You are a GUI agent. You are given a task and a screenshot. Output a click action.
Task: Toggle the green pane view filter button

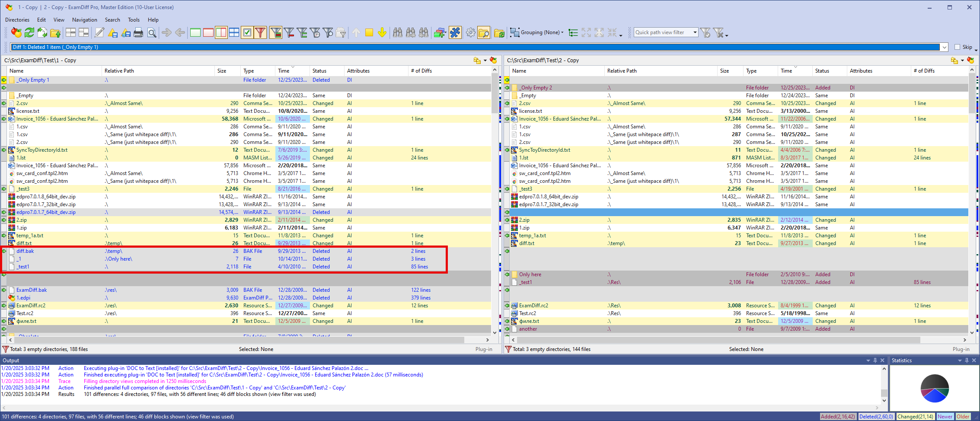click(x=195, y=32)
